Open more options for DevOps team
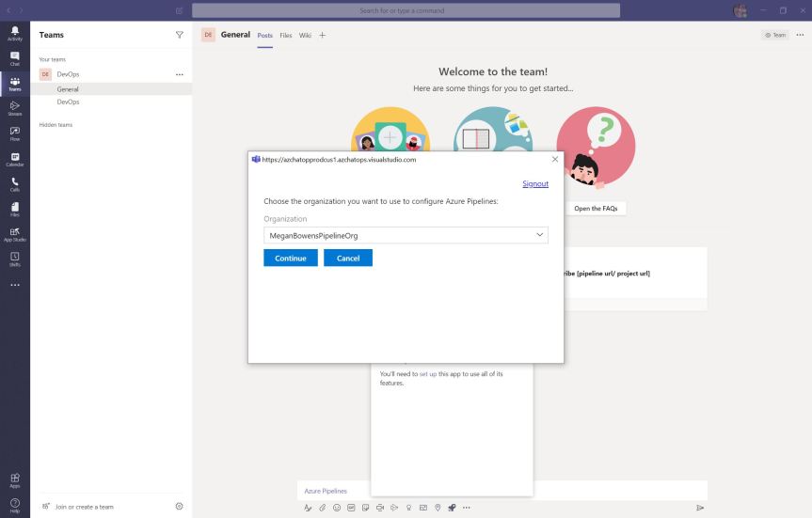This screenshot has height=518, width=812. (179, 74)
